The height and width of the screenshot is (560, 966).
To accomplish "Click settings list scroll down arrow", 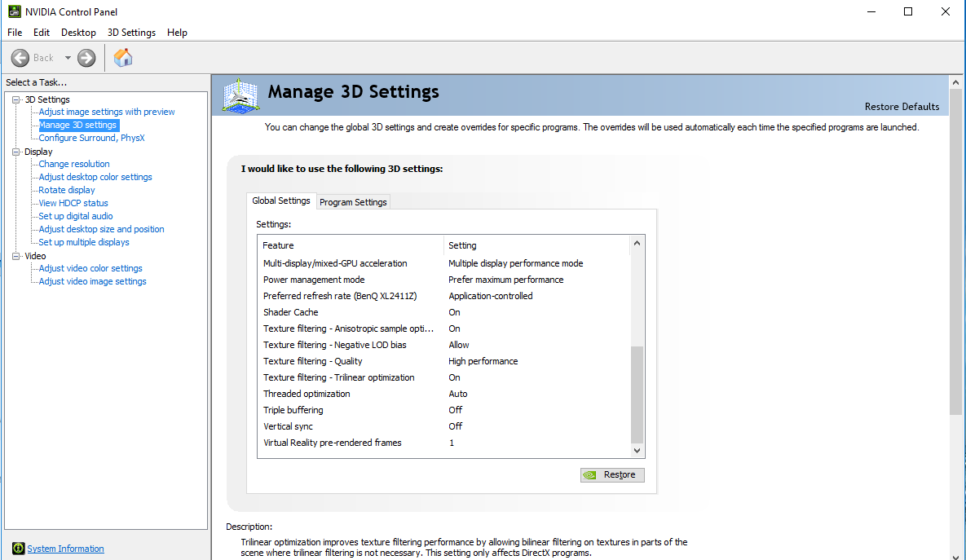I will pyautogui.click(x=637, y=450).
